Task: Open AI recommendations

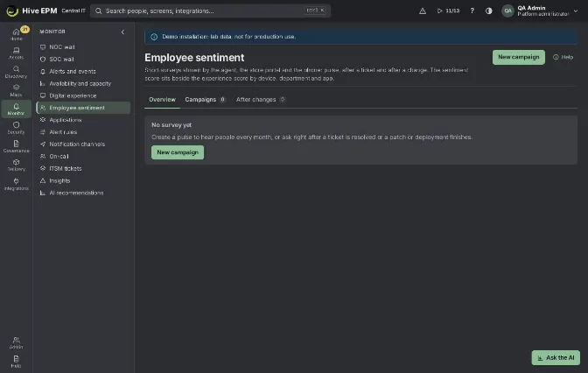Action: [x=83, y=193]
